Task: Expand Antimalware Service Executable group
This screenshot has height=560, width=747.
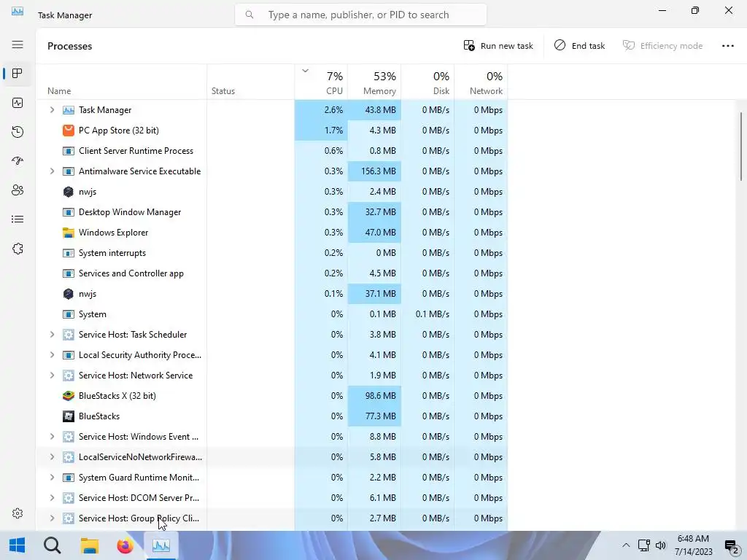Action: click(52, 171)
